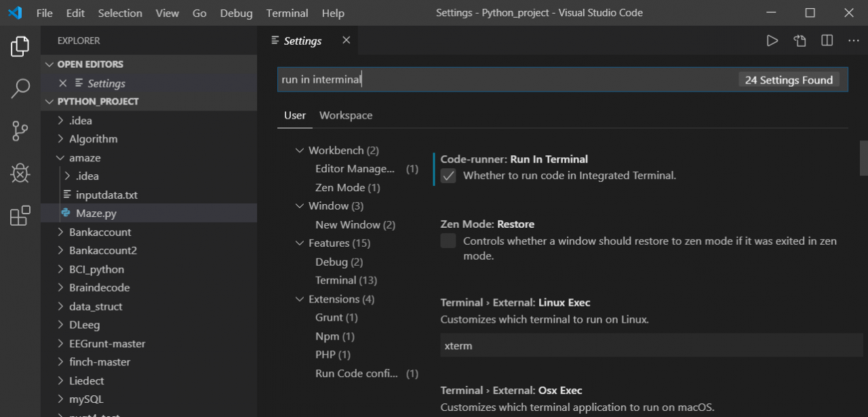This screenshot has width=868, height=417.
Task: Open the Source Control view
Action: click(x=20, y=131)
